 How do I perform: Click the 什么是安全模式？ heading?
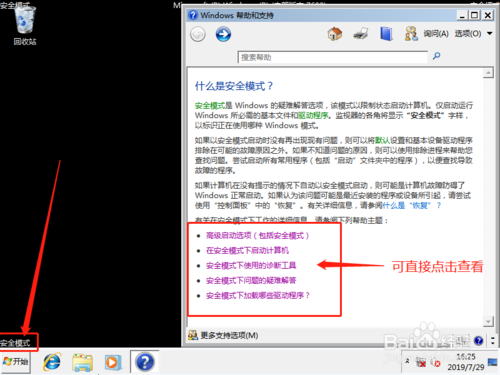tap(234, 86)
